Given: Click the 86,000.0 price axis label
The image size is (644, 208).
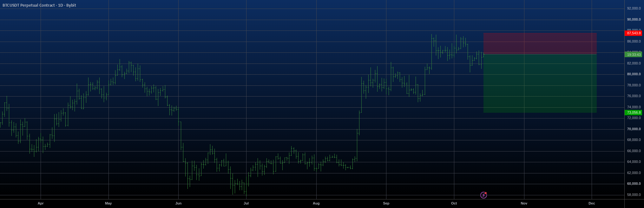Looking at the screenshot, I should point(634,41).
